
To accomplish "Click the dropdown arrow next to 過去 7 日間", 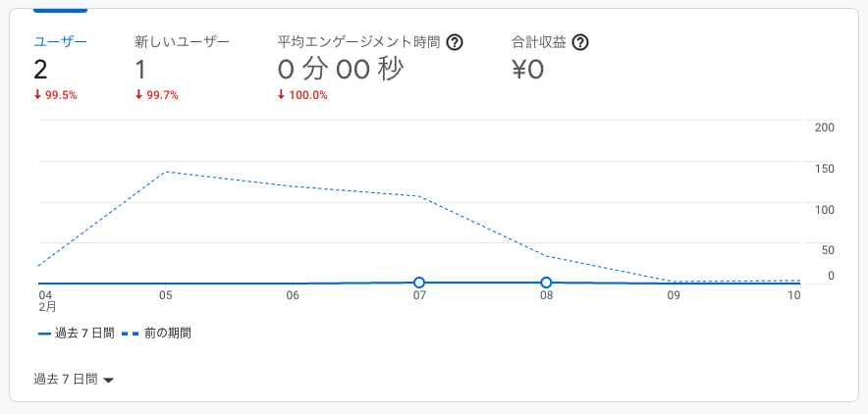I will (x=108, y=381).
